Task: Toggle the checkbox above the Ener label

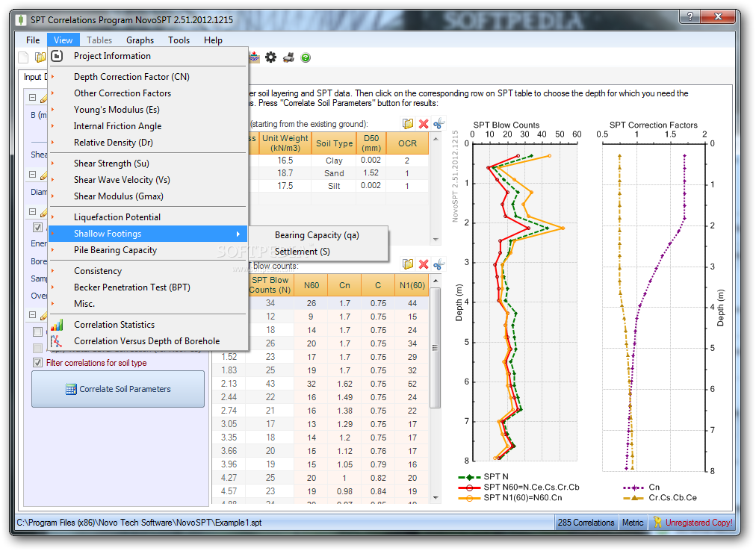Action: [37, 227]
